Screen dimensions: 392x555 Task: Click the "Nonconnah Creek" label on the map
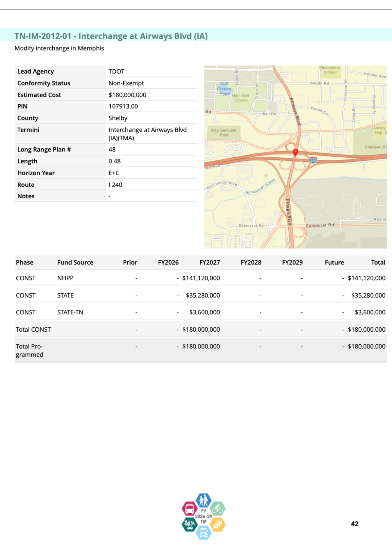click(x=261, y=186)
